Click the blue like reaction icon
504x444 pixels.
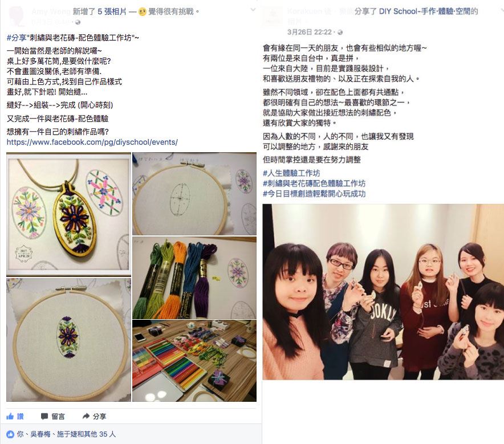tap(10, 434)
